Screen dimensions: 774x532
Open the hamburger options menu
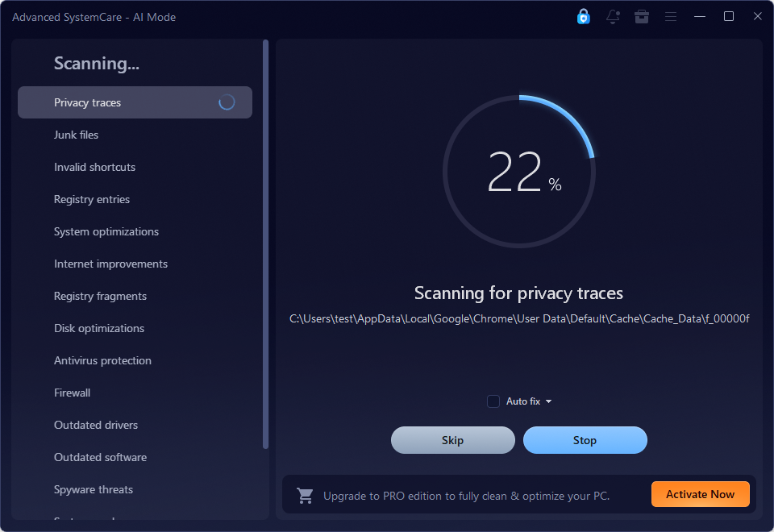tap(670, 17)
